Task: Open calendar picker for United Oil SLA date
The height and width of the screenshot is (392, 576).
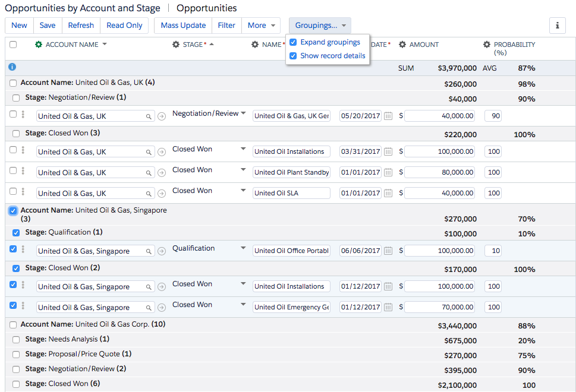Action: [x=388, y=193]
